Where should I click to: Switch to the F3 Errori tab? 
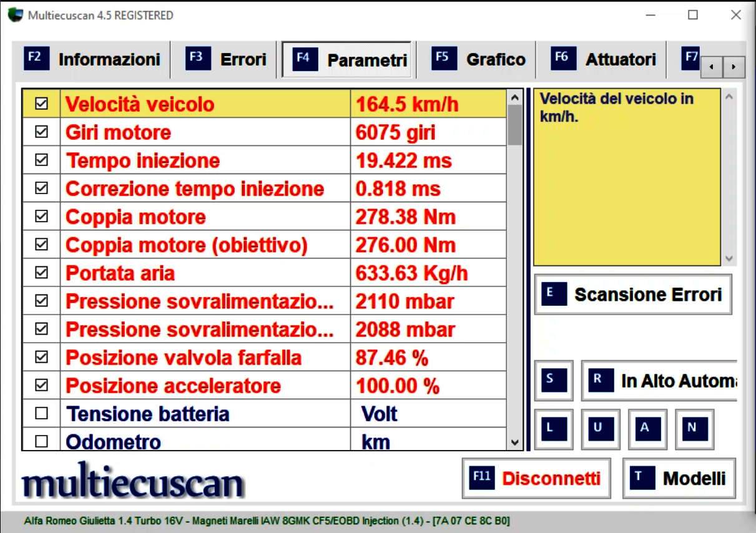[x=226, y=59]
